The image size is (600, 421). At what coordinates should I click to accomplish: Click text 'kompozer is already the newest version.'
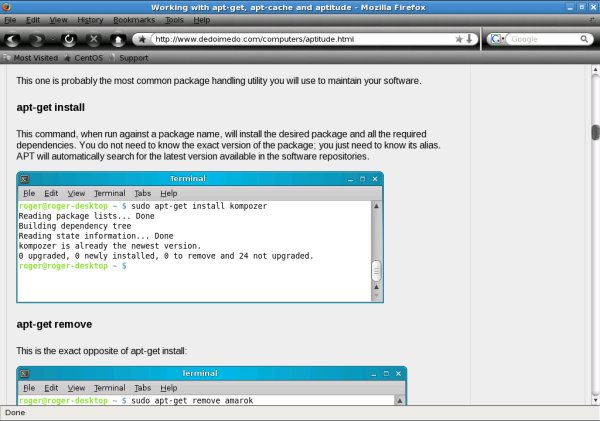tap(109, 246)
